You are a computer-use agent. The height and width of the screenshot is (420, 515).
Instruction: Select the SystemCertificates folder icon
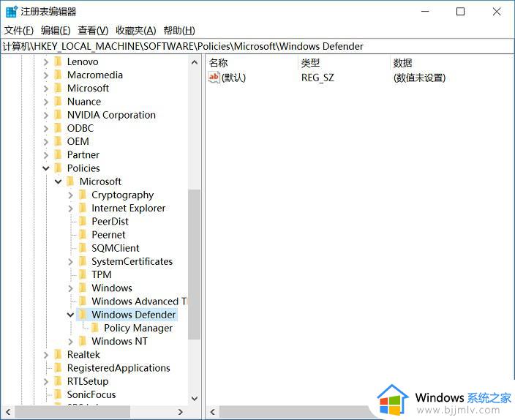(x=83, y=261)
